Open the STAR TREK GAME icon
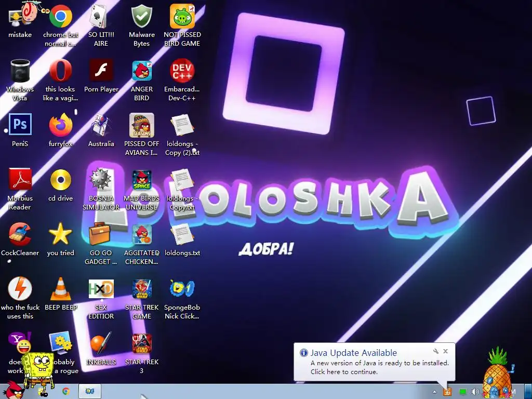This screenshot has height=399, width=532. coord(142,289)
